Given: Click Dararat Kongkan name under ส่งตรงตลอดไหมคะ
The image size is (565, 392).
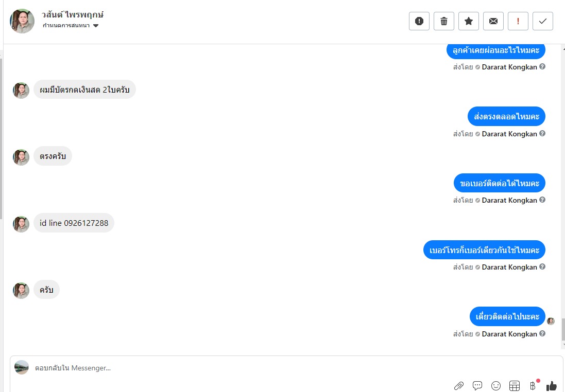Looking at the screenshot, I should [509, 134].
